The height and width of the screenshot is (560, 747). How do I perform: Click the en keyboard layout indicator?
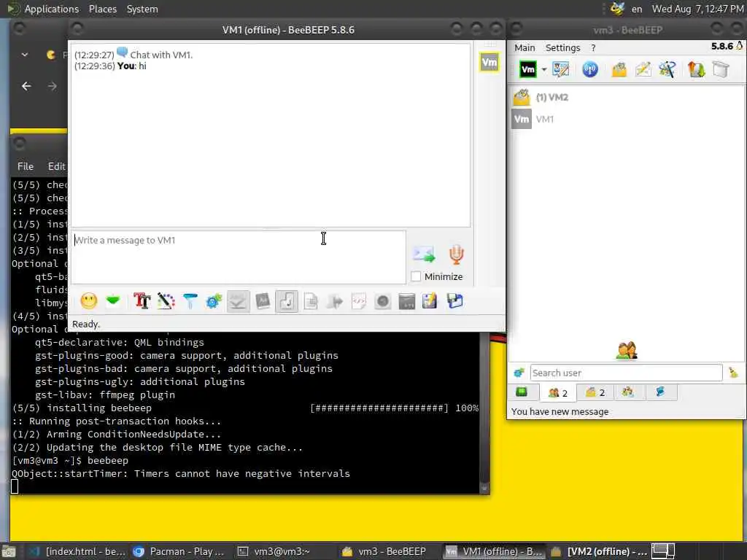636,9
